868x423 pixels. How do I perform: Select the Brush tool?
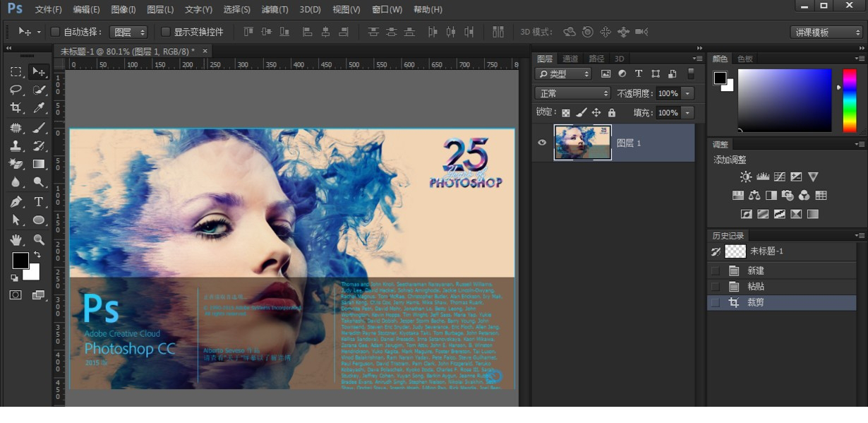[x=39, y=128]
